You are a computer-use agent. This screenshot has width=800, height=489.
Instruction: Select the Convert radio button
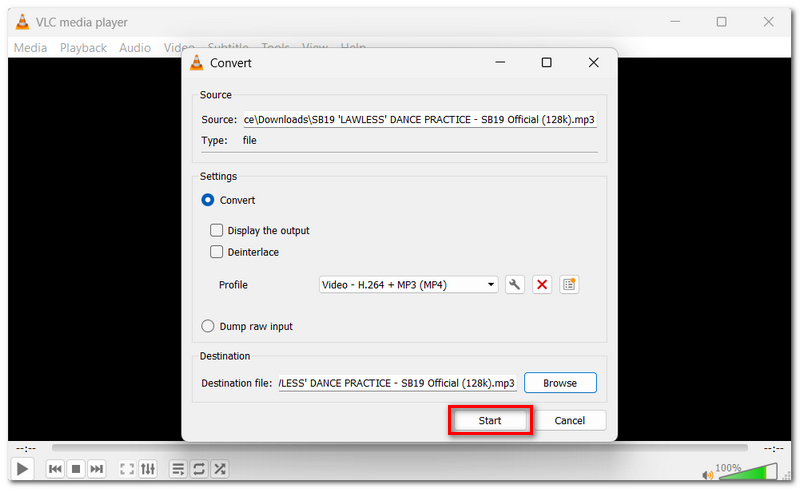click(208, 200)
